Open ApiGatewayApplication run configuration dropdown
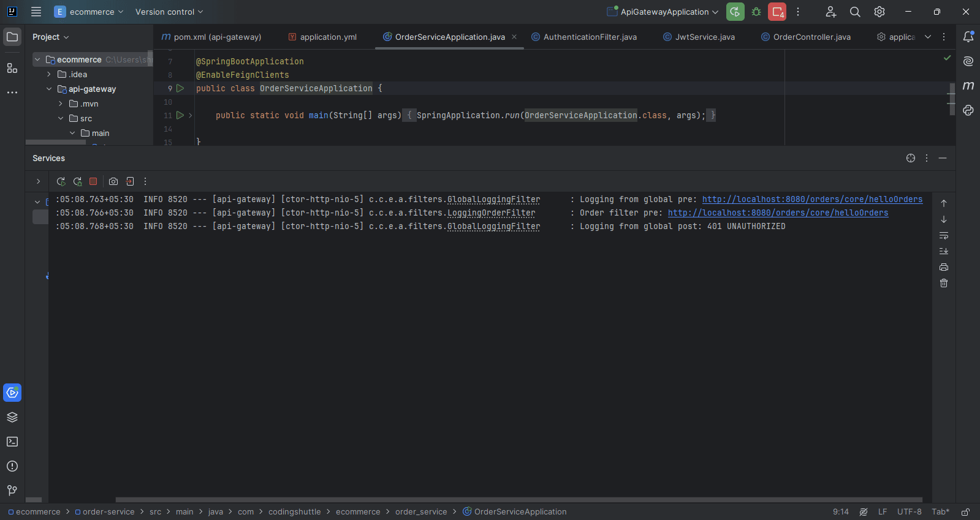Image resolution: width=980 pixels, height=520 pixels. pyautogui.click(x=663, y=12)
